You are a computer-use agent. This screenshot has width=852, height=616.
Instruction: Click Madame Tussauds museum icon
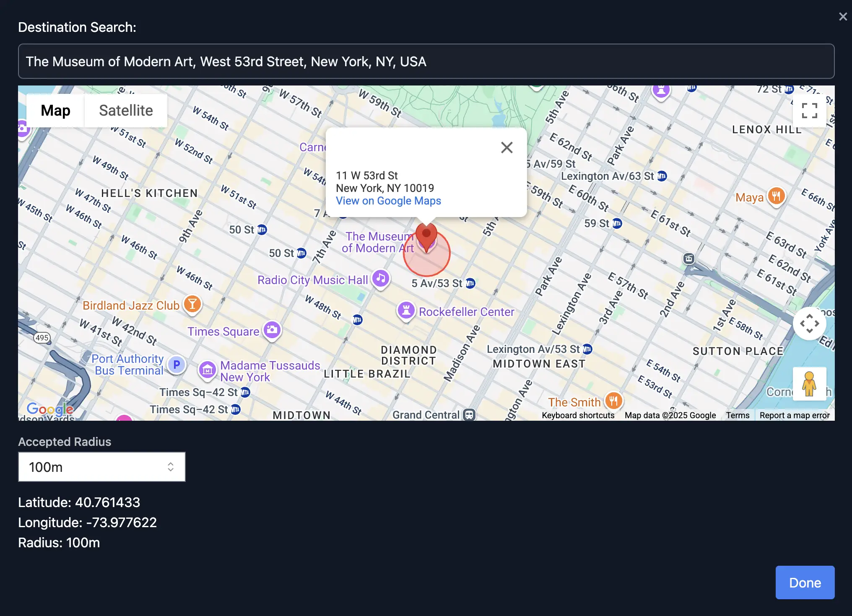pyautogui.click(x=208, y=370)
